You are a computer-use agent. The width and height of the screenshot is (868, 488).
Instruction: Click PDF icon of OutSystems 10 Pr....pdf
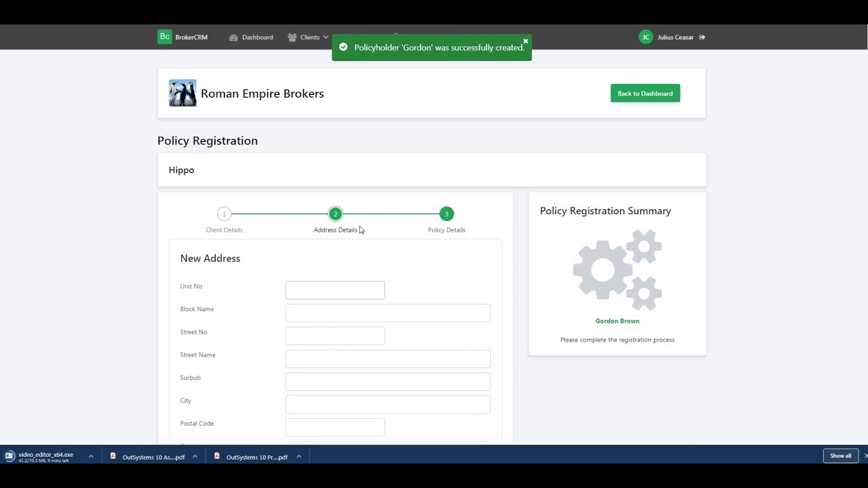pyautogui.click(x=217, y=457)
